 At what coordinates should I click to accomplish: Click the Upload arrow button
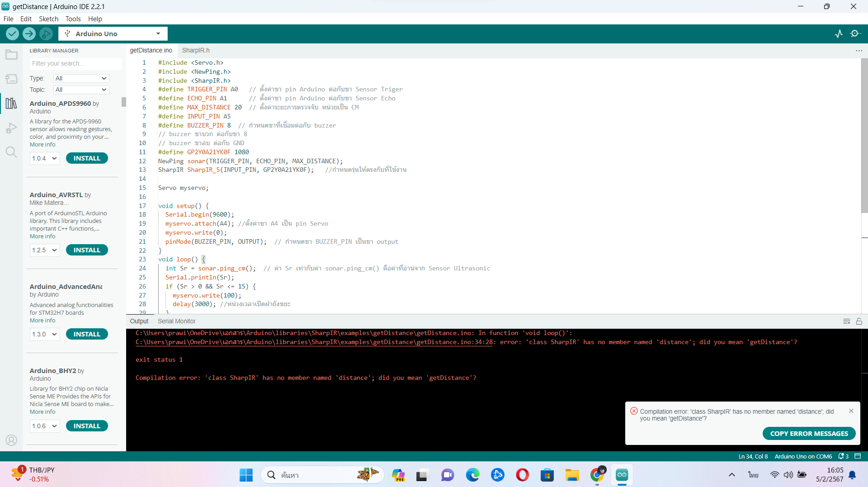click(x=29, y=33)
